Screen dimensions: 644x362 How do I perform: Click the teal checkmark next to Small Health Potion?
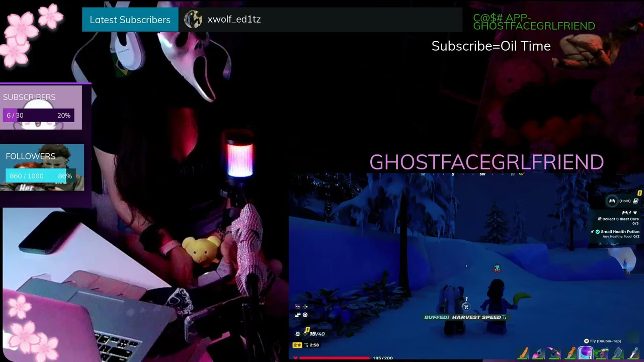[598, 232]
